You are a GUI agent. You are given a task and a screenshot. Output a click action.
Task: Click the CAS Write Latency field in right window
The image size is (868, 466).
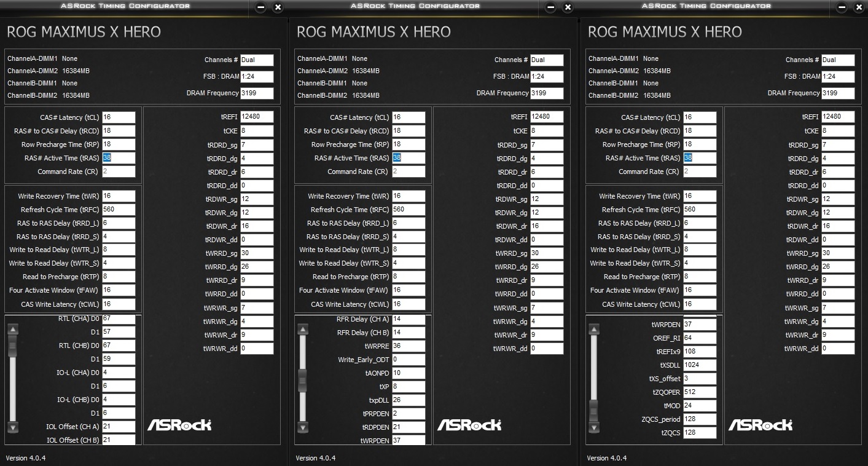(700, 304)
